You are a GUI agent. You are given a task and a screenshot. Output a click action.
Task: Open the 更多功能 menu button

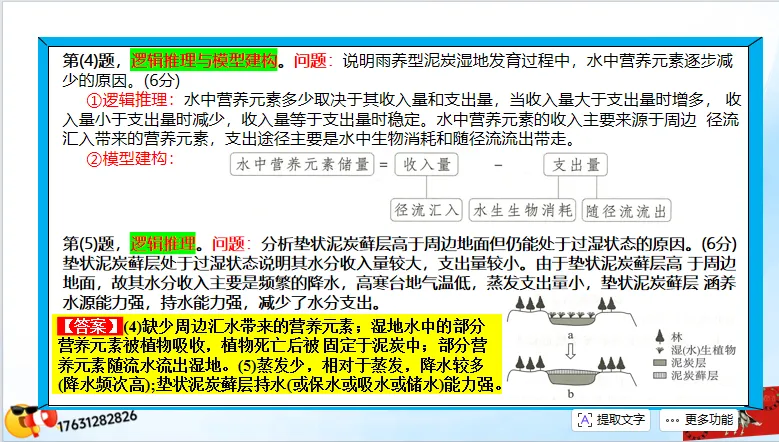(x=700, y=420)
